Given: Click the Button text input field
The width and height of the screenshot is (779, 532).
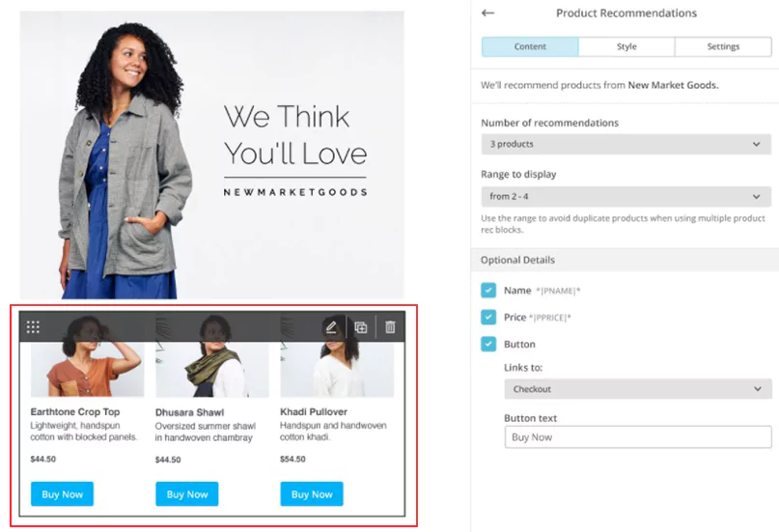Looking at the screenshot, I should (638, 437).
